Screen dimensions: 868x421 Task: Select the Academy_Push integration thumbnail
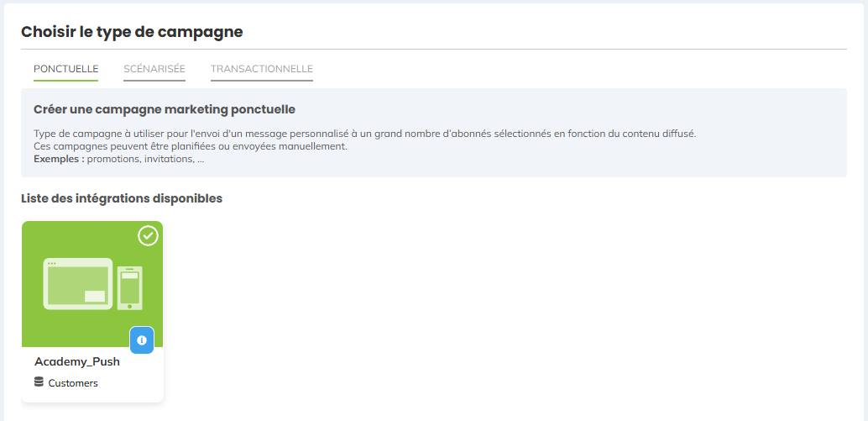(92, 284)
